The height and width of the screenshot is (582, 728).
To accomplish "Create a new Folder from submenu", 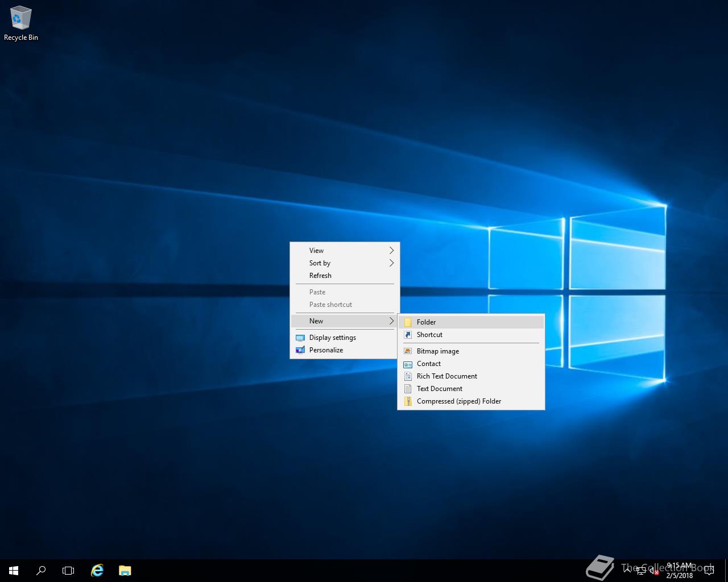I will coord(471,322).
